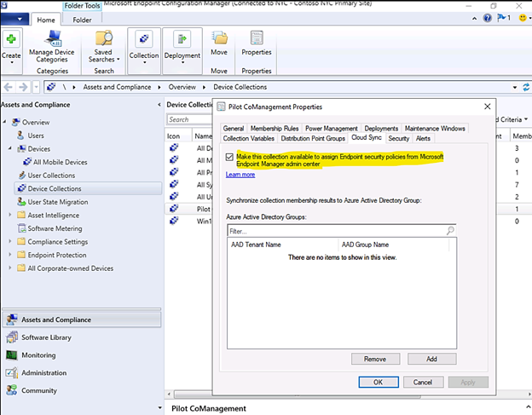This screenshot has height=415, width=532.
Task: Sort by AAD Group Name column
Action: tap(394, 245)
